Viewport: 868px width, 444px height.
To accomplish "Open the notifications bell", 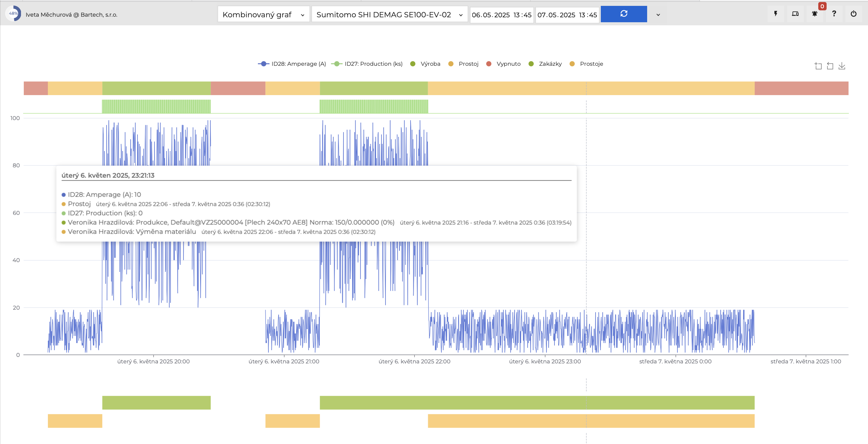I will tap(815, 14).
